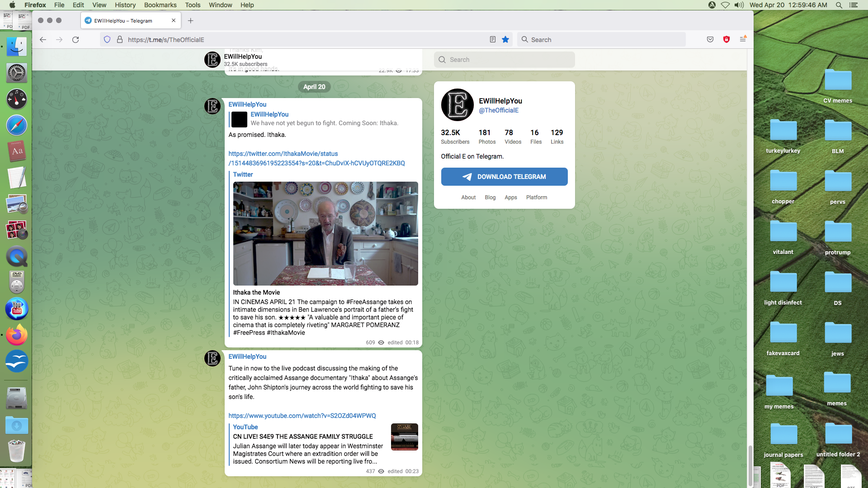
Task: Open the Notification Center list icon
Action: 854,5
